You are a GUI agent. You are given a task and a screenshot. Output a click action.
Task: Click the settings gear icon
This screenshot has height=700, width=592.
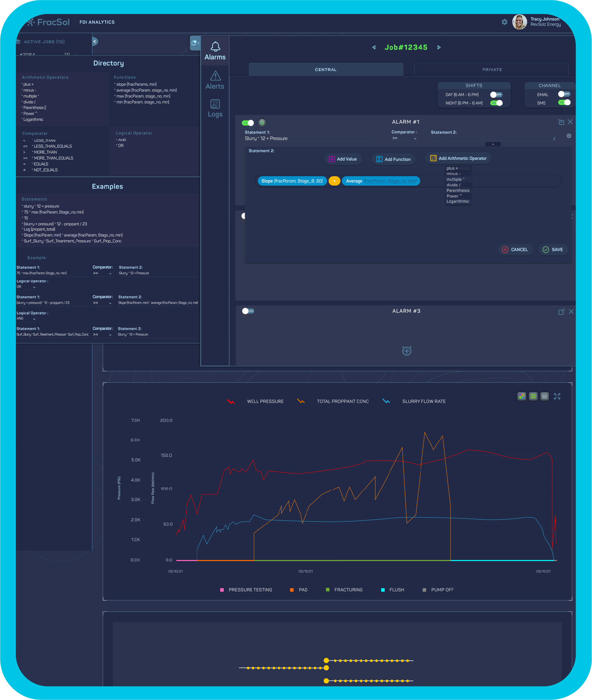[x=504, y=22]
